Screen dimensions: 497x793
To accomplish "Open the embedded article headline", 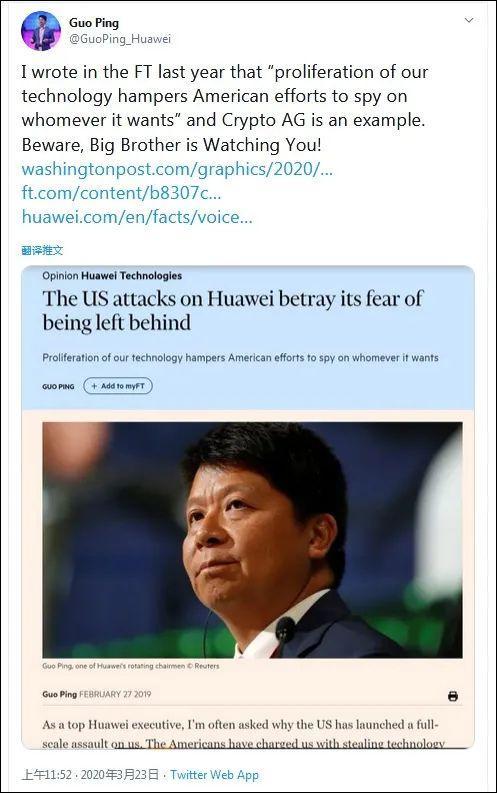I will click(232, 311).
